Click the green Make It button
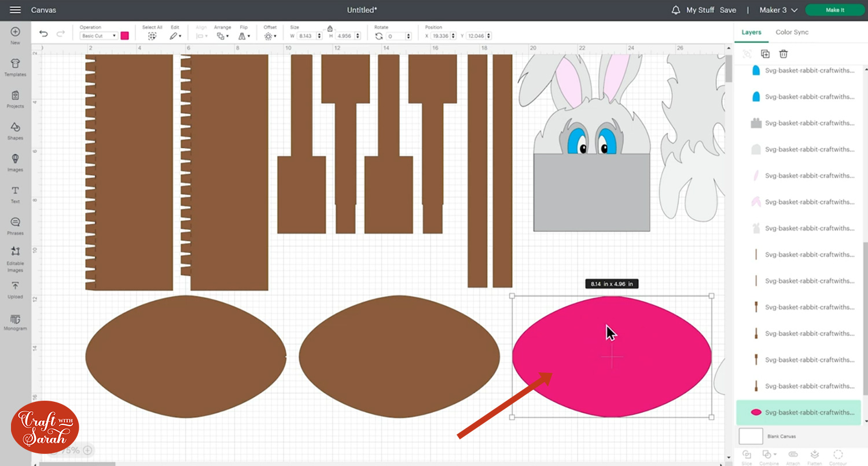The image size is (868, 466). point(834,10)
